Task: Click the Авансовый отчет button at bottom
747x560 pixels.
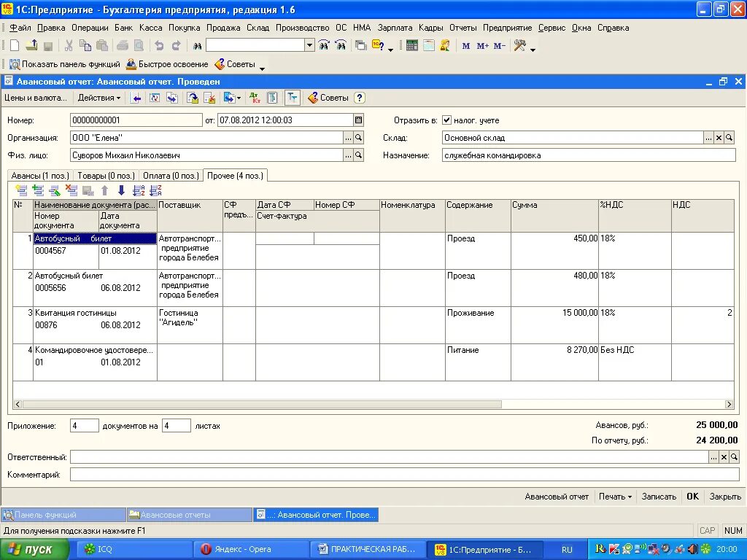Action: [x=557, y=496]
